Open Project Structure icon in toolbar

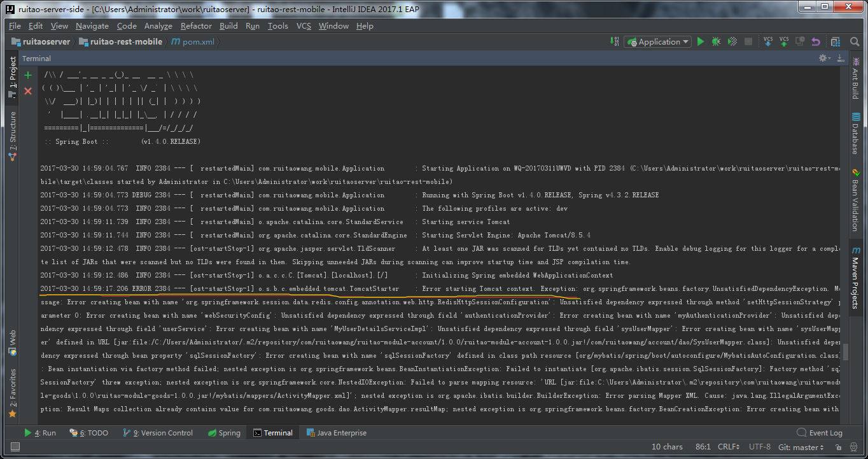click(x=836, y=41)
